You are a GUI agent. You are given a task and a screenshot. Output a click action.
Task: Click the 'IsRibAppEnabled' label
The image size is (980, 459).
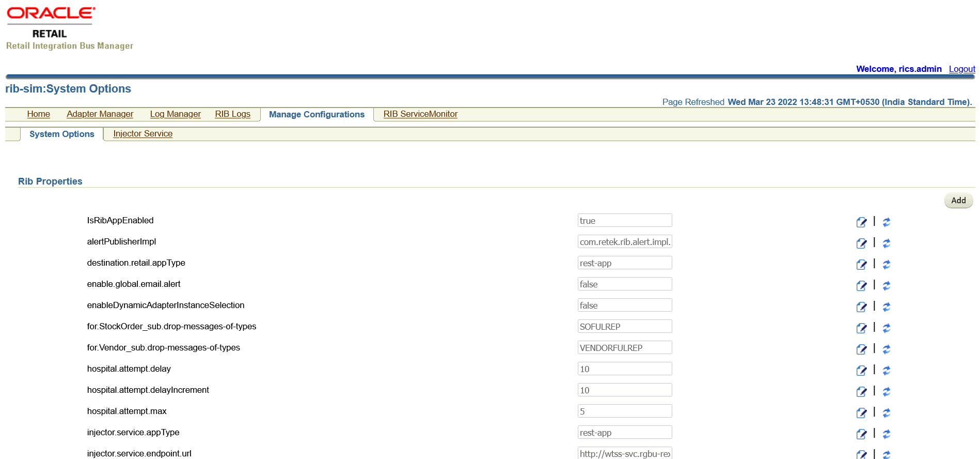click(120, 221)
